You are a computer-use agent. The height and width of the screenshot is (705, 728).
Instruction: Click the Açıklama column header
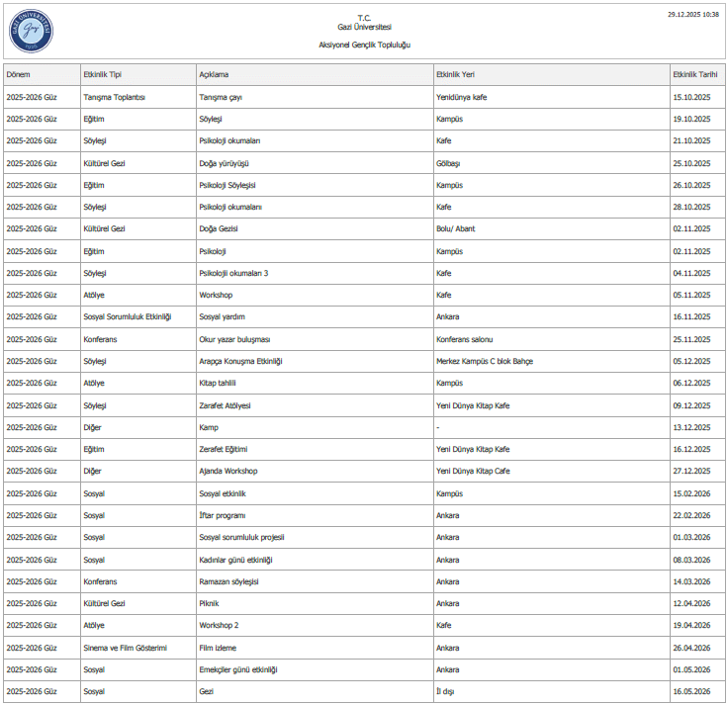coord(214,75)
